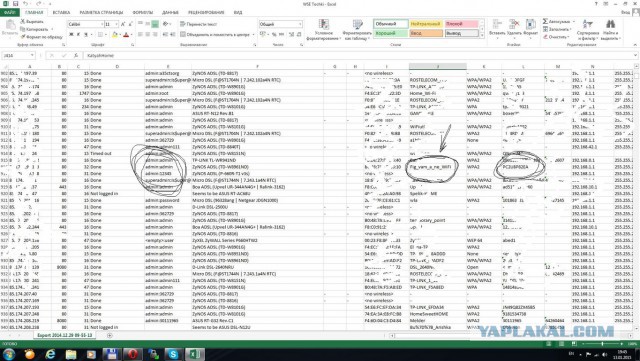Image resolution: width=640 pixels, height=361 pixels.
Task: Apply yellow fill color bucket
Action: click(x=115, y=35)
